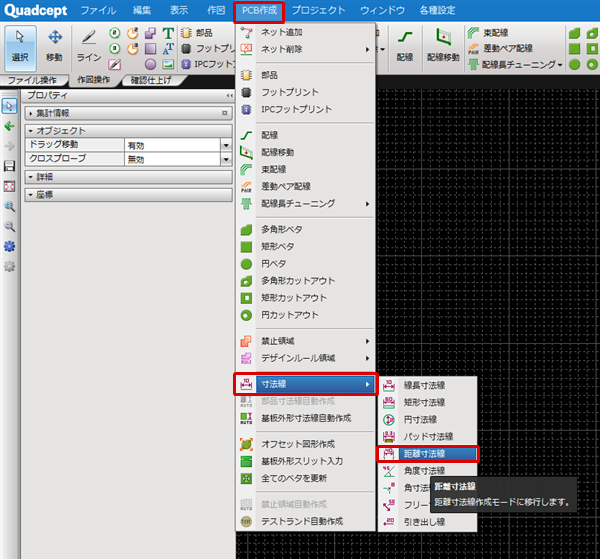Click the sidebar select arrow icon
Screen dimensions: 600x559
pos(9,106)
